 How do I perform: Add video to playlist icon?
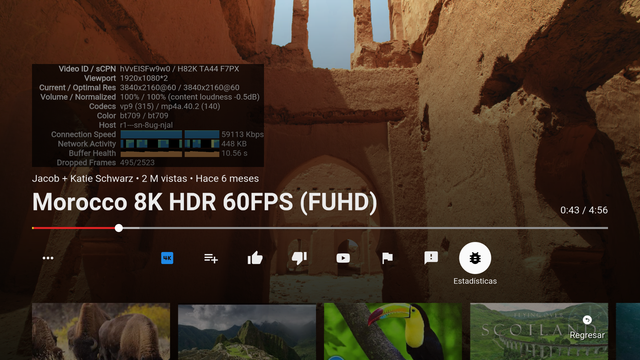[211, 258]
